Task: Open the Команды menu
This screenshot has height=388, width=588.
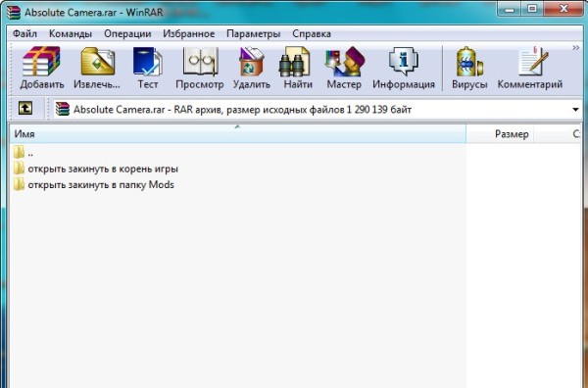Action: pyautogui.click(x=71, y=33)
